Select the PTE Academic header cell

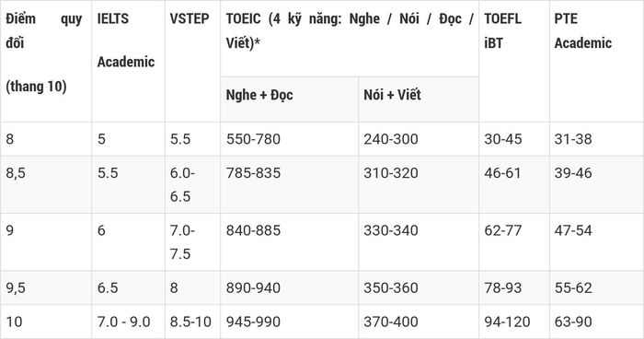coord(597,61)
